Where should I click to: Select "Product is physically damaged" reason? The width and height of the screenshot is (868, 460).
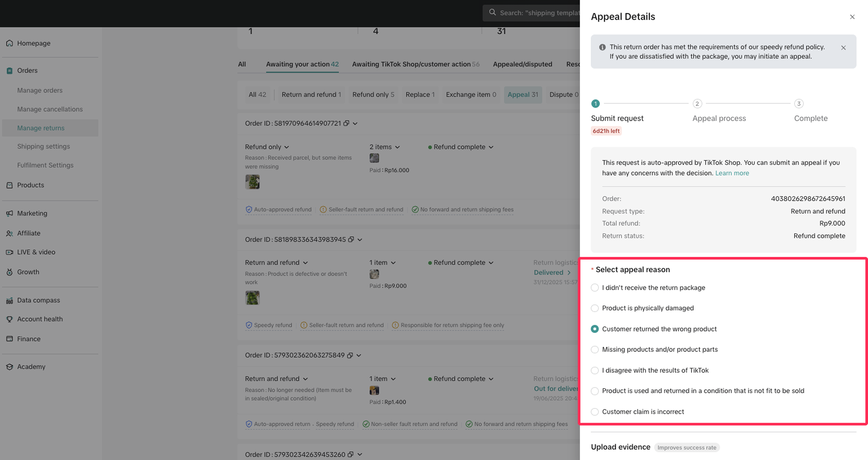pyautogui.click(x=595, y=308)
